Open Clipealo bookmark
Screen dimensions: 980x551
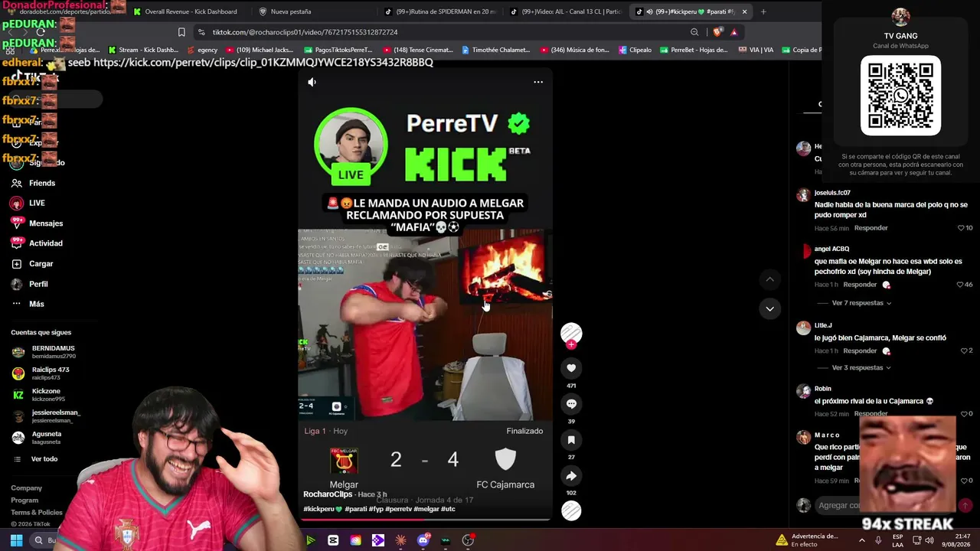(x=635, y=50)
